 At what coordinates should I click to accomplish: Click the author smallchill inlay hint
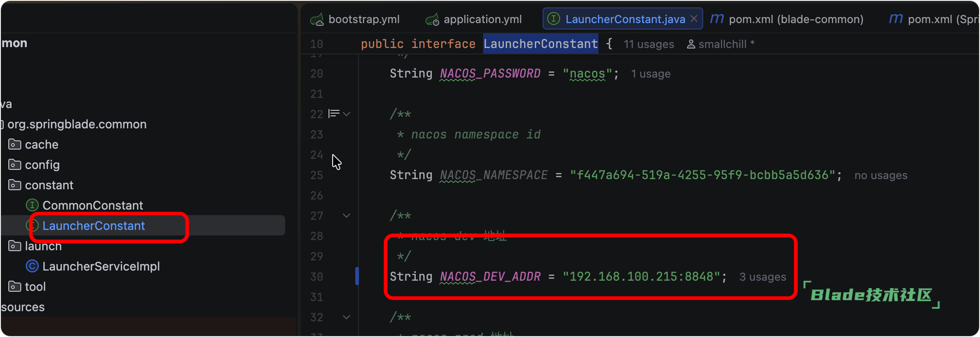(x=721, y=44)
